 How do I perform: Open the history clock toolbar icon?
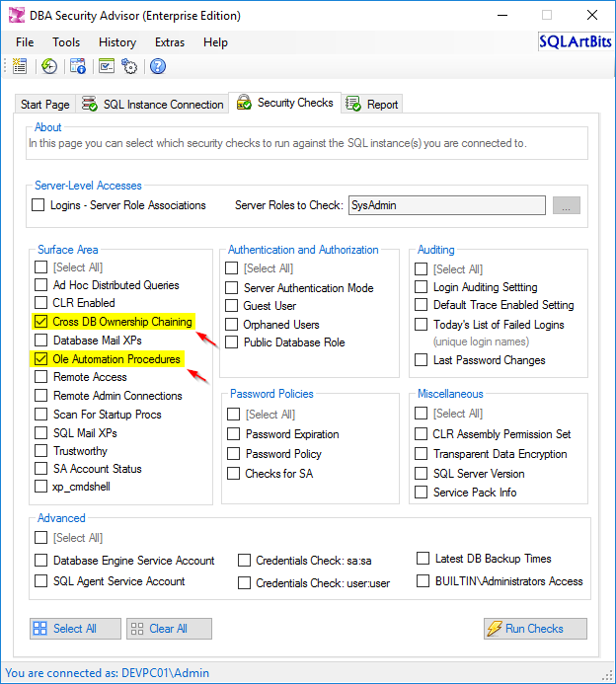[x=49, y=66]
